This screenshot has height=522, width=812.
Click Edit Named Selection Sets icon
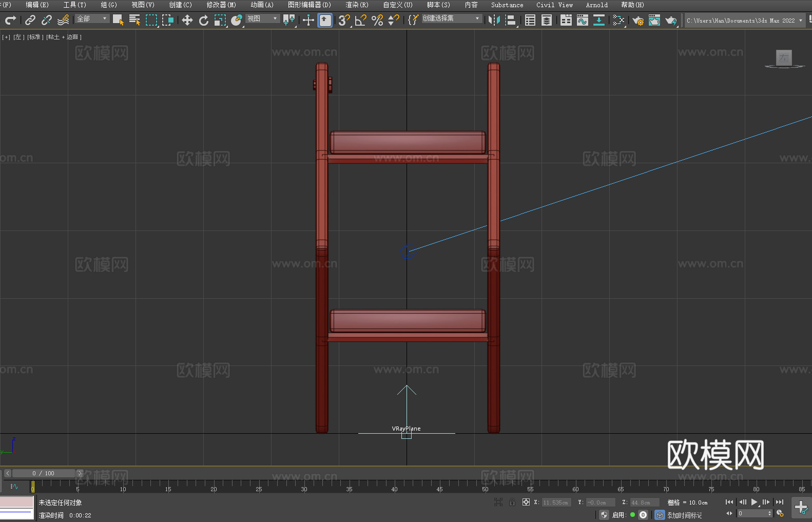413,20
